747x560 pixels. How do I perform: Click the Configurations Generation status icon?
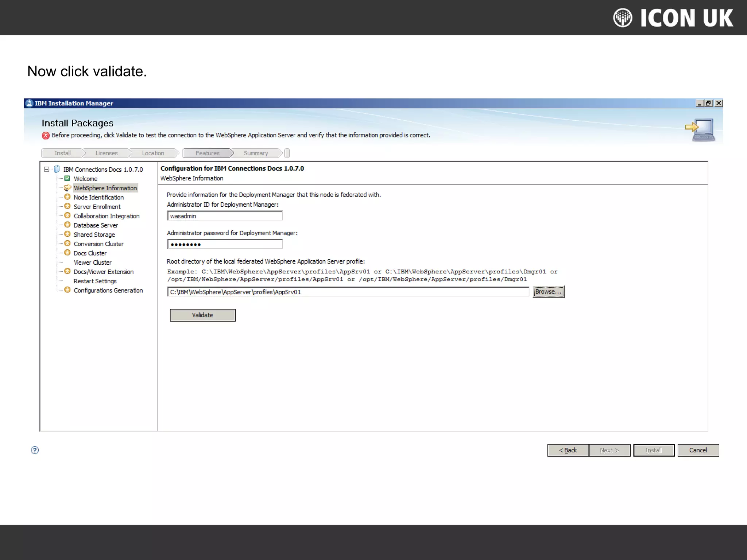(67, 290)
